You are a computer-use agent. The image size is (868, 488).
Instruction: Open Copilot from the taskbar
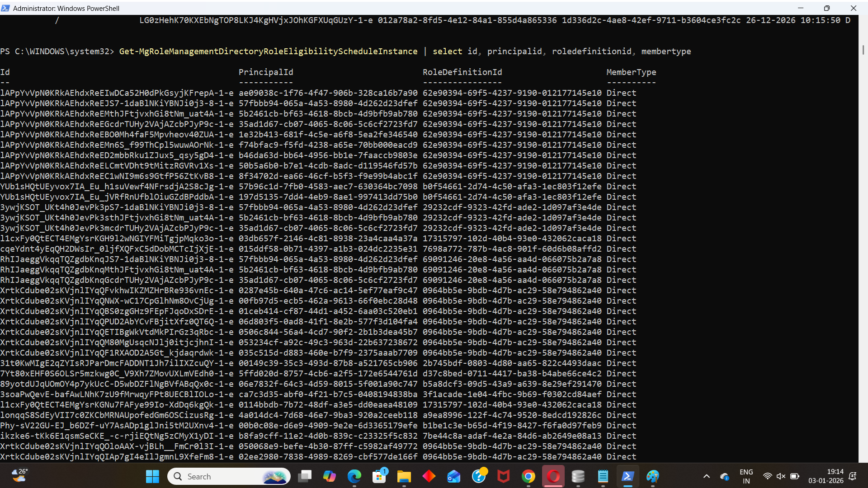tap(330, 476)
